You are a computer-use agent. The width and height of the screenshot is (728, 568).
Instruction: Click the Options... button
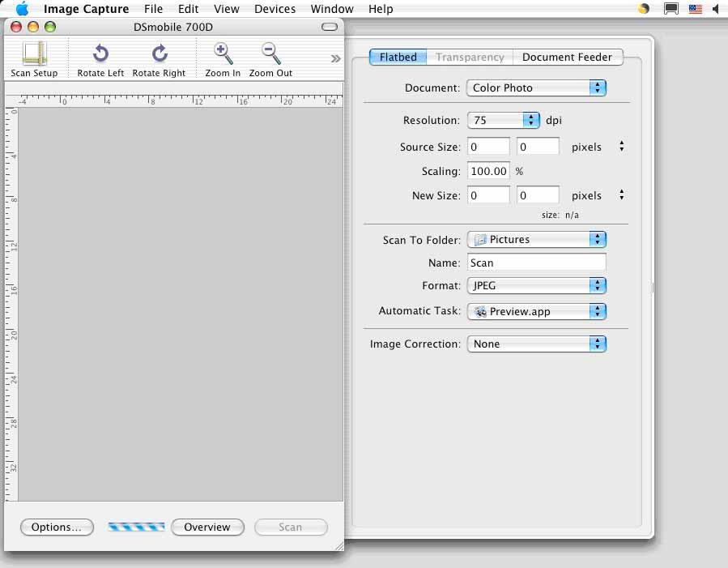pos(57,527)
